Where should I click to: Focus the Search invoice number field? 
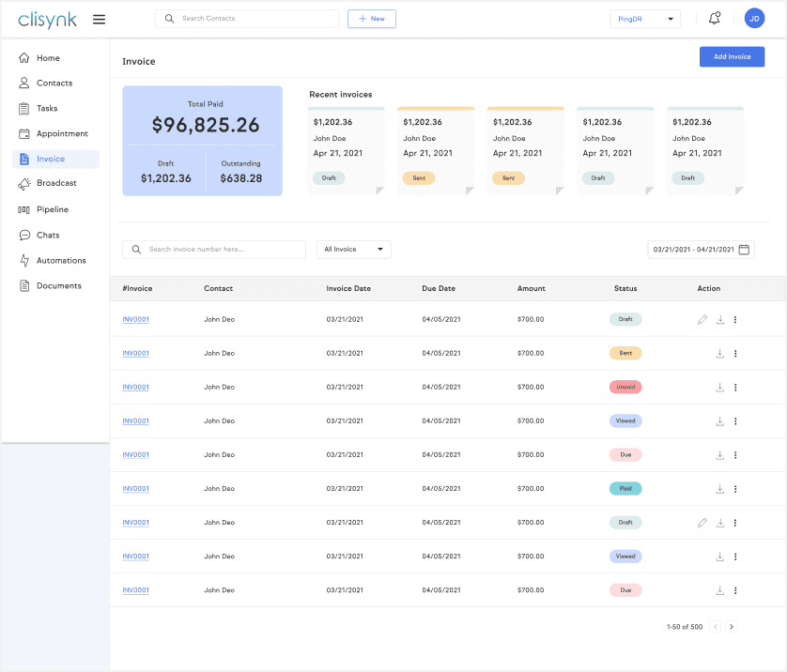[x=214, y=250]
